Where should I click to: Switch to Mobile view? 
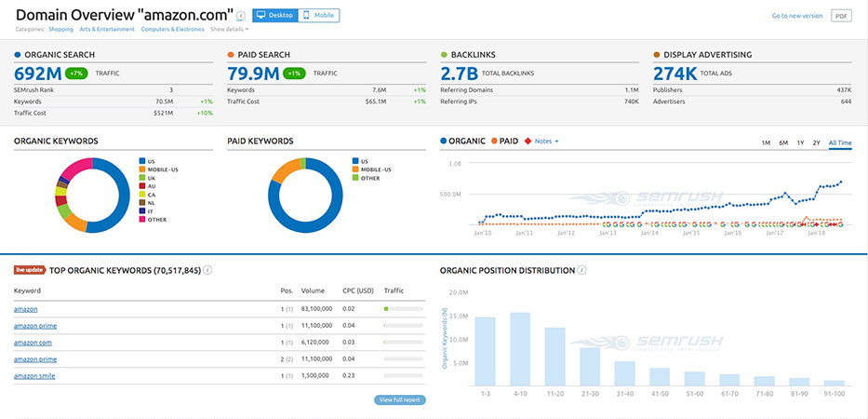tap(318, 16)
